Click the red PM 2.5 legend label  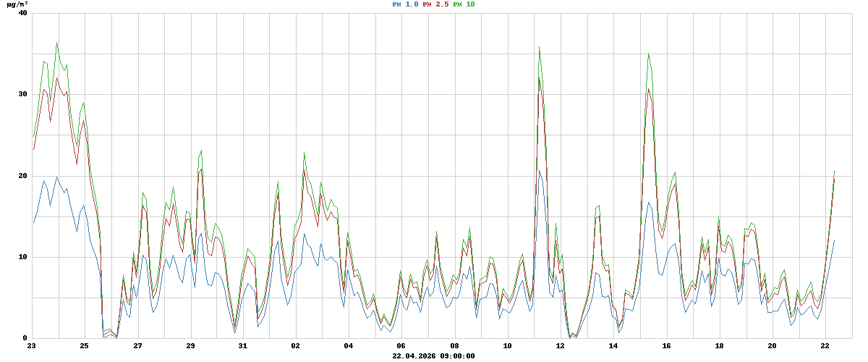435,4
